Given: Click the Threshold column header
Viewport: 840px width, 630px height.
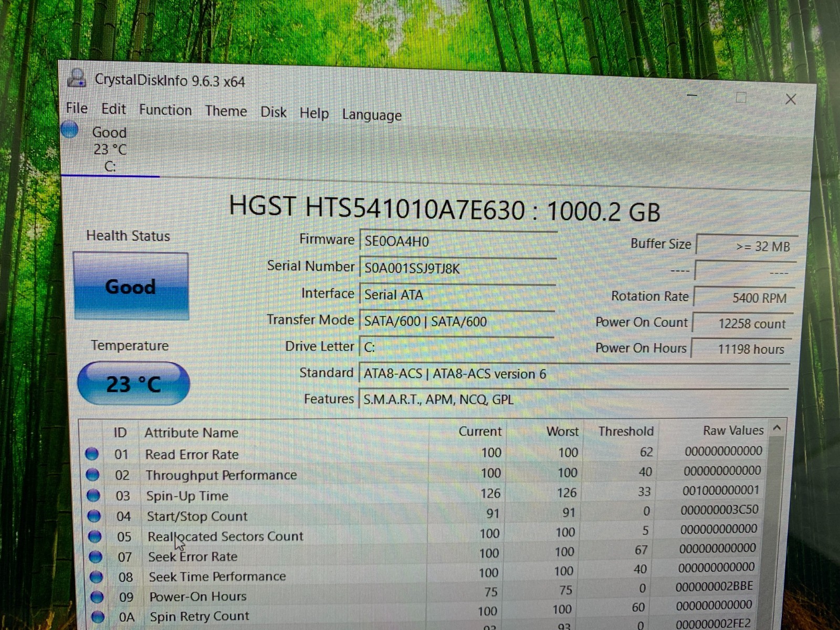Looking at the screenshot, I should click(626, 431).
